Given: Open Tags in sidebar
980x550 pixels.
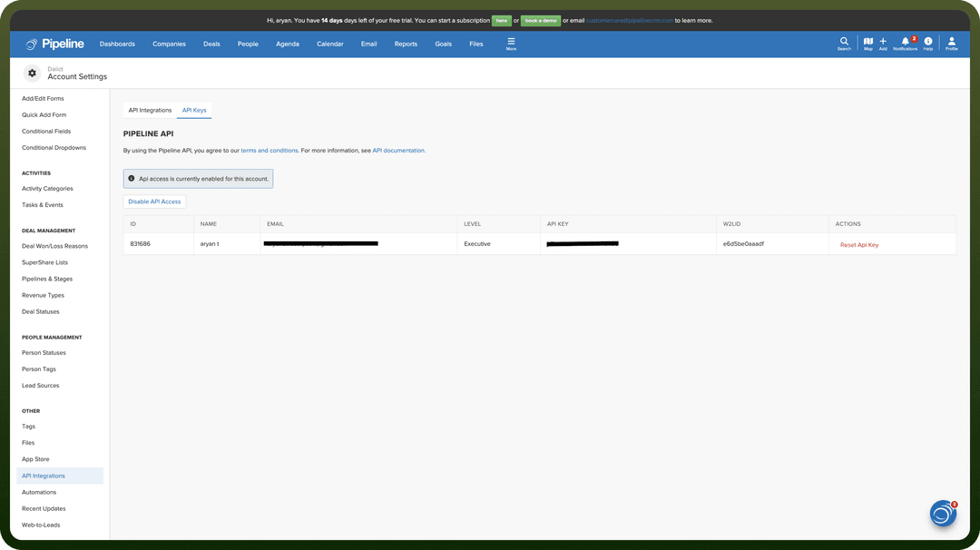Looking at the screenshot, I should click(x=29, y=427).
